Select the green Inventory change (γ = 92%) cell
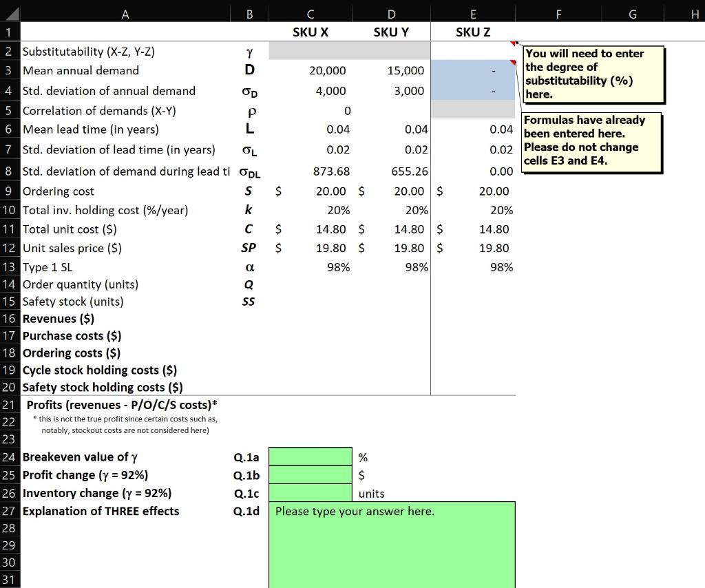 click(x=310, y=493)
